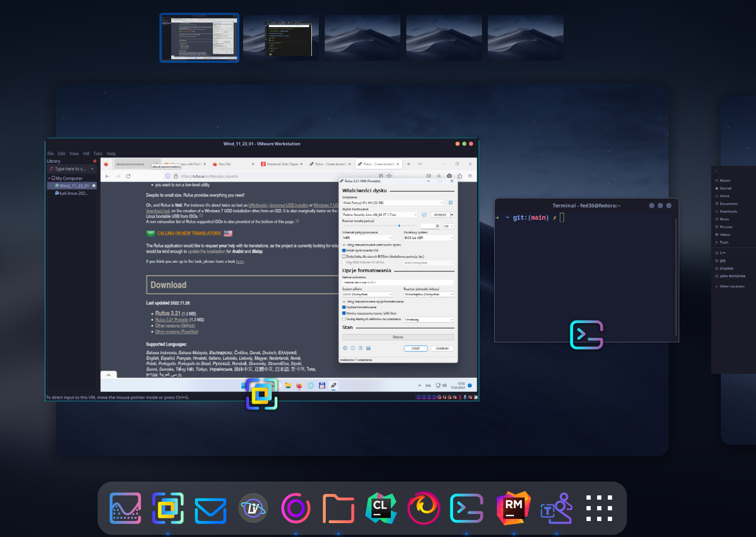Click Gotowy status progress bar

398,337
